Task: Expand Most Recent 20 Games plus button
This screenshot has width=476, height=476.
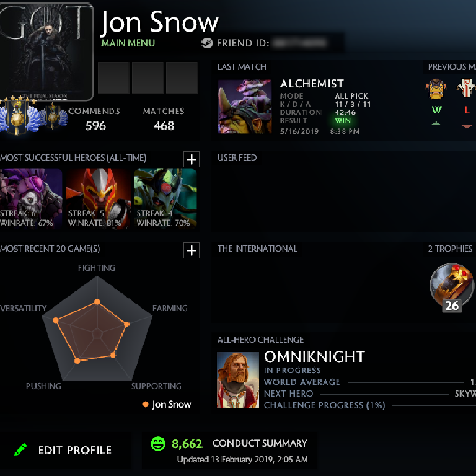Action: point(192,250)
